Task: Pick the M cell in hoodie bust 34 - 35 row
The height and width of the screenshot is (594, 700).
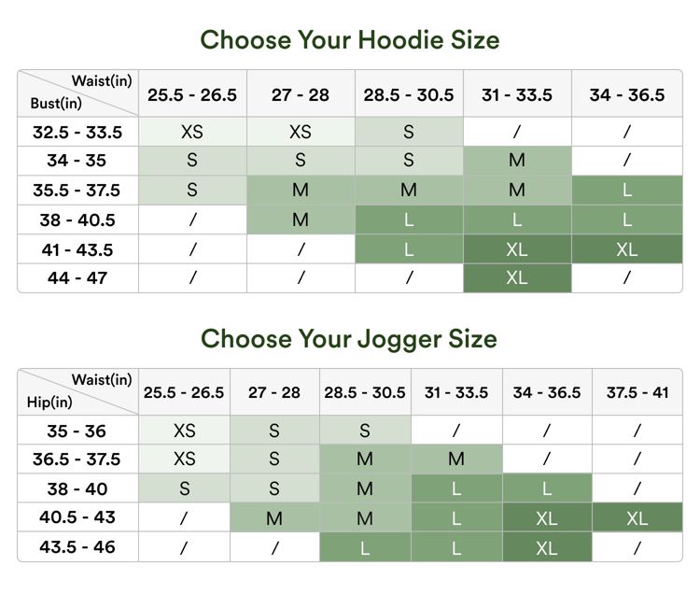Action: pyautogui.click(x=517, y=161)
